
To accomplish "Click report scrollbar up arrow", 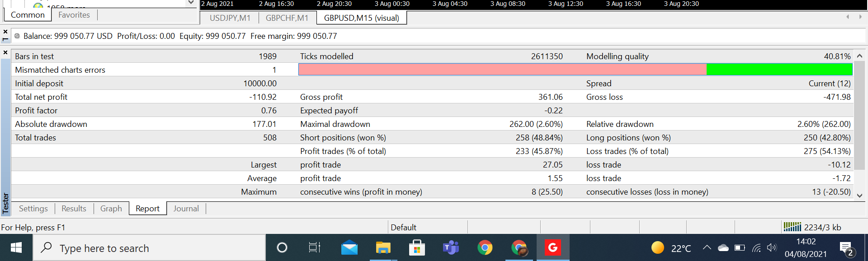I will 859,56.
